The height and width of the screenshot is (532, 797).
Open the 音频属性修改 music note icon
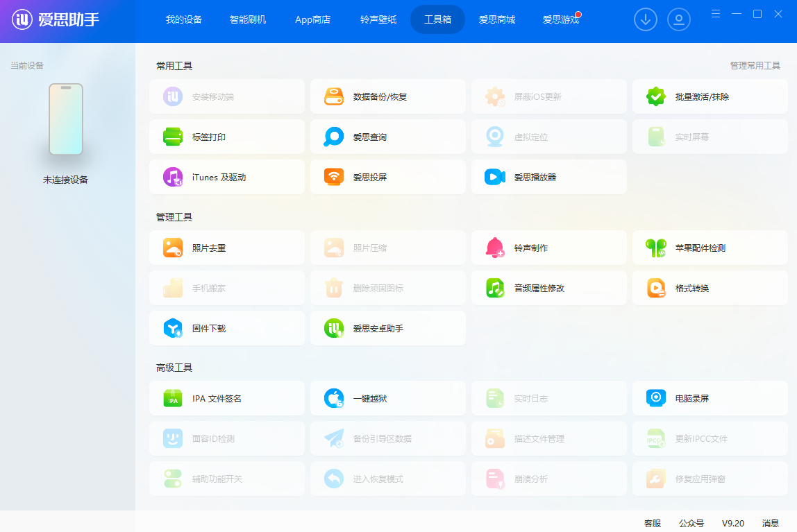click(494, 288)
